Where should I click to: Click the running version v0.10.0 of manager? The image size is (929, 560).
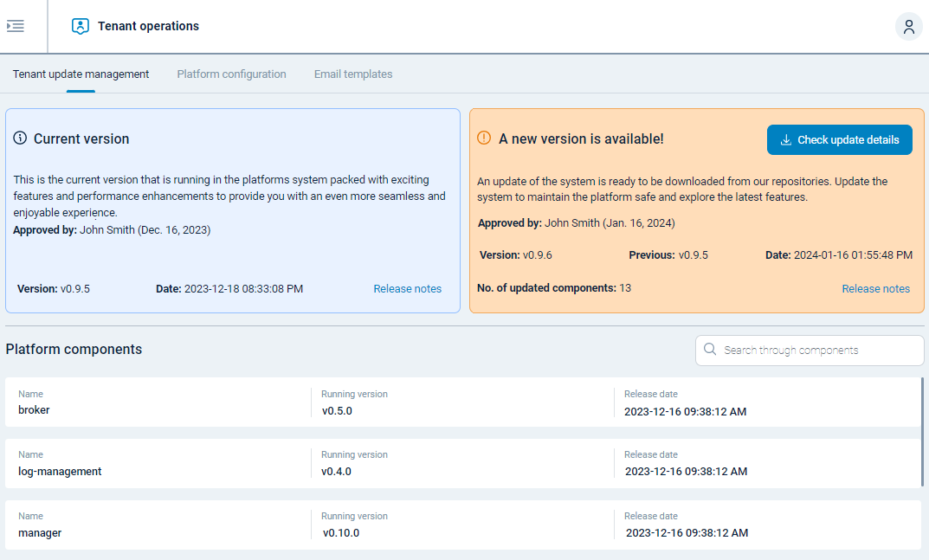pyautogui.click(x=339, y=534)
